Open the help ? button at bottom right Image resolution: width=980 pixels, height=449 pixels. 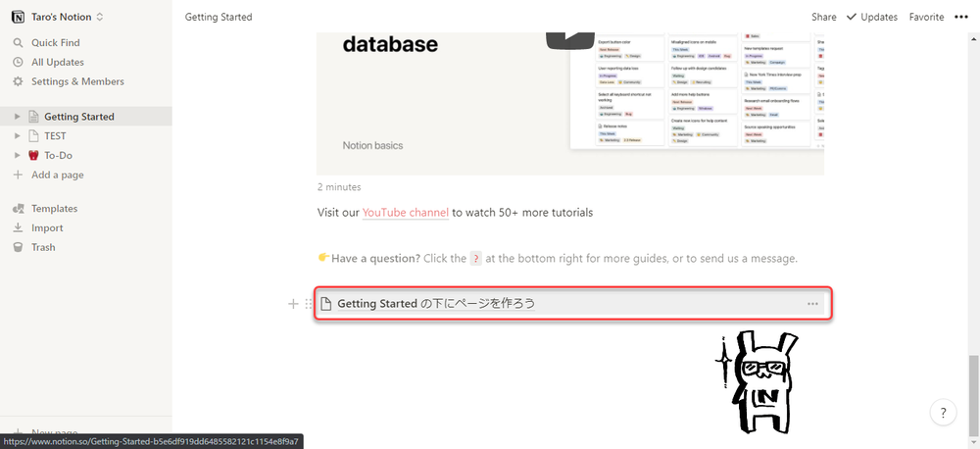tap(943, 412)
